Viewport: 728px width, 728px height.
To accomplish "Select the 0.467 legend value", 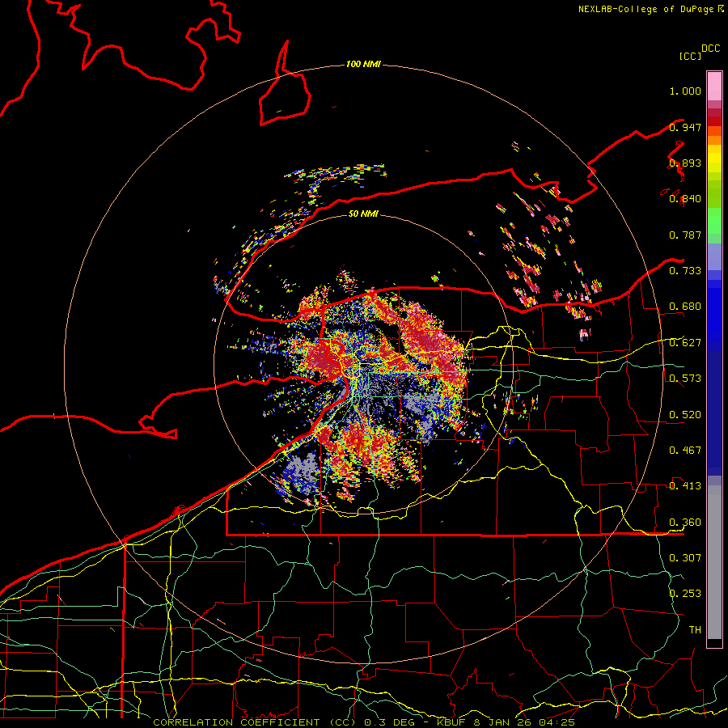I will 685,451.
